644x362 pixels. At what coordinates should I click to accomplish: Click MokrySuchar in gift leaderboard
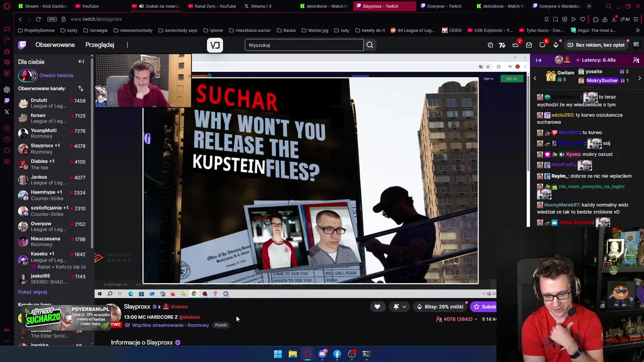(x=602, y=80)
